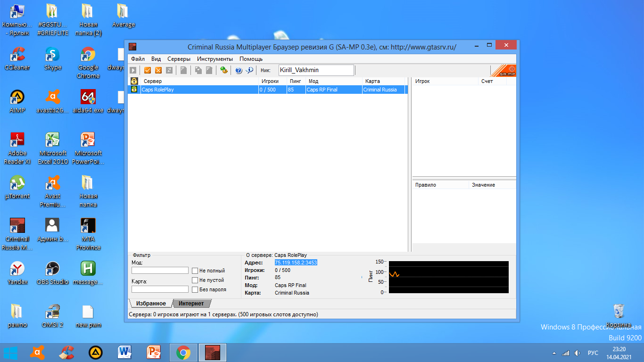Click the gray Connect play arrow in the toolbar
644x362 pixels.
[x=133, y=70]
